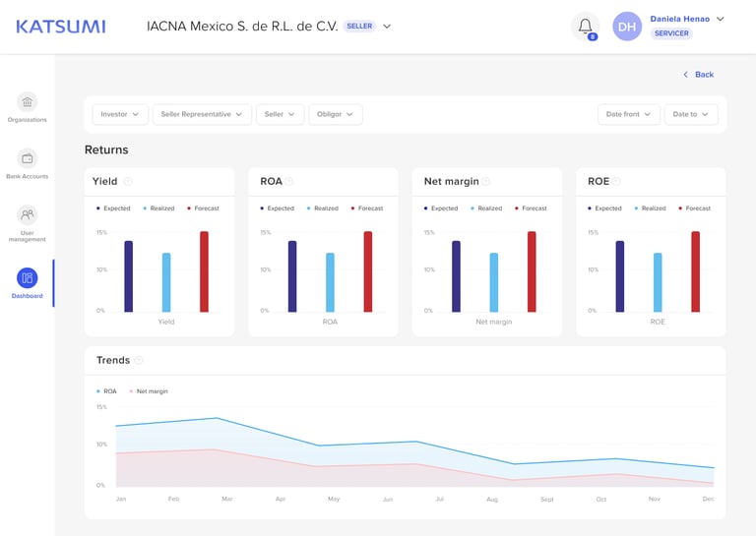Image resolution: width=756 pixels, height=536 pixels.
Task: Toggle Realized legend in ROA chart
Action: pyautogui.click(x=323, y=208)
